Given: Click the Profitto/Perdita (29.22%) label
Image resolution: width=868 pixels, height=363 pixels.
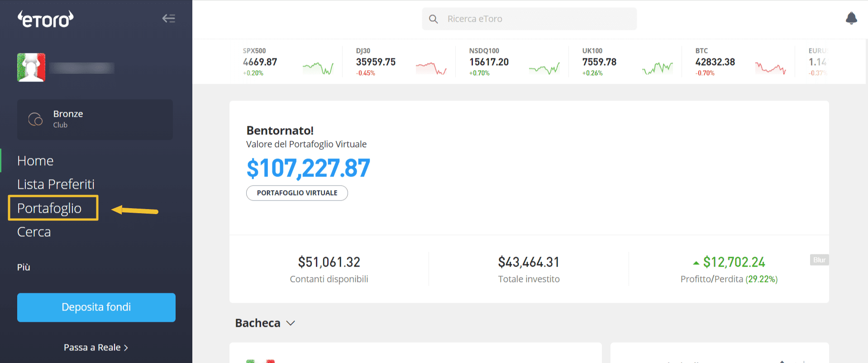Looking at the screenshot, I should (729, 279).
